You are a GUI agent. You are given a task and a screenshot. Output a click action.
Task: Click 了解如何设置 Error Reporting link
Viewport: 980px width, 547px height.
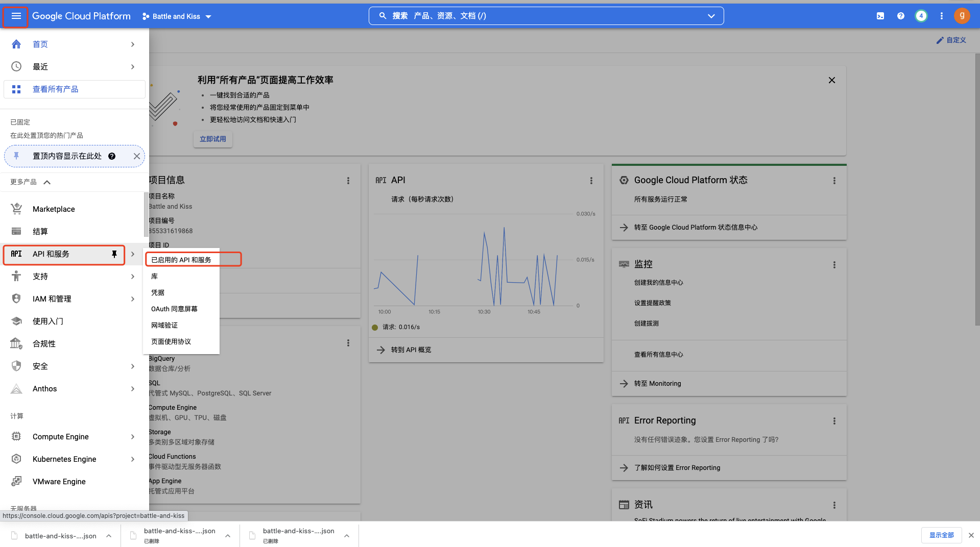coord(677,468)
